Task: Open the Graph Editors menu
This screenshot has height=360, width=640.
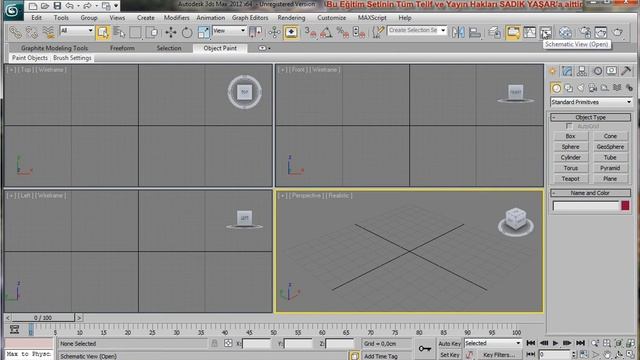Action: coord(250,18)
